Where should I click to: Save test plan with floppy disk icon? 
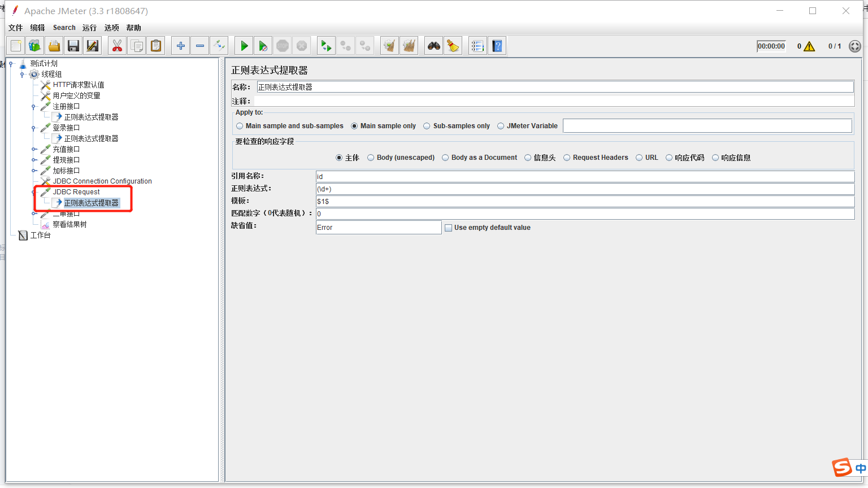click(73, 46)
